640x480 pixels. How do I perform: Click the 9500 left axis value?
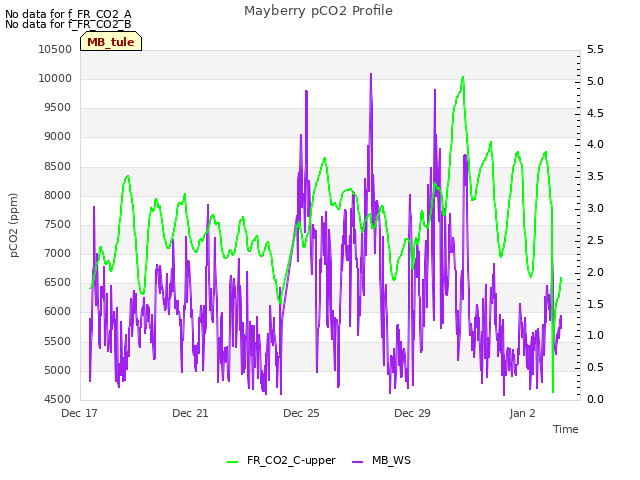click(58, 107)
